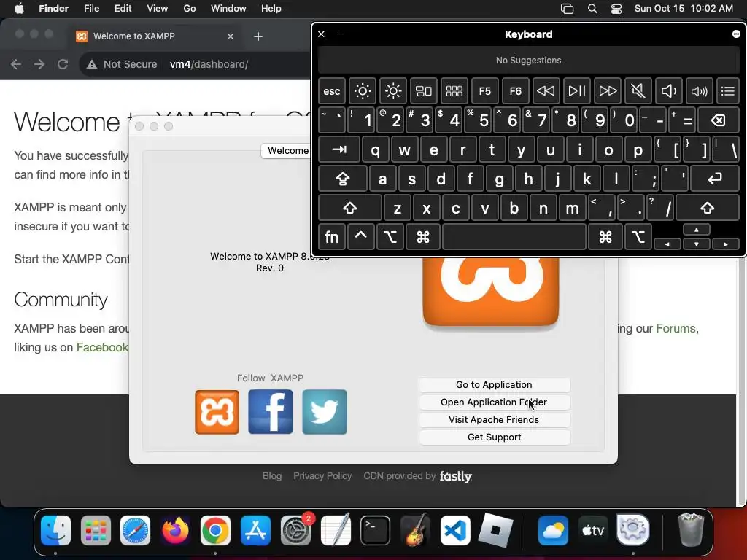The image size is (747, 560).
Task: Click Open Application Folder button
Action: point(495,402)
